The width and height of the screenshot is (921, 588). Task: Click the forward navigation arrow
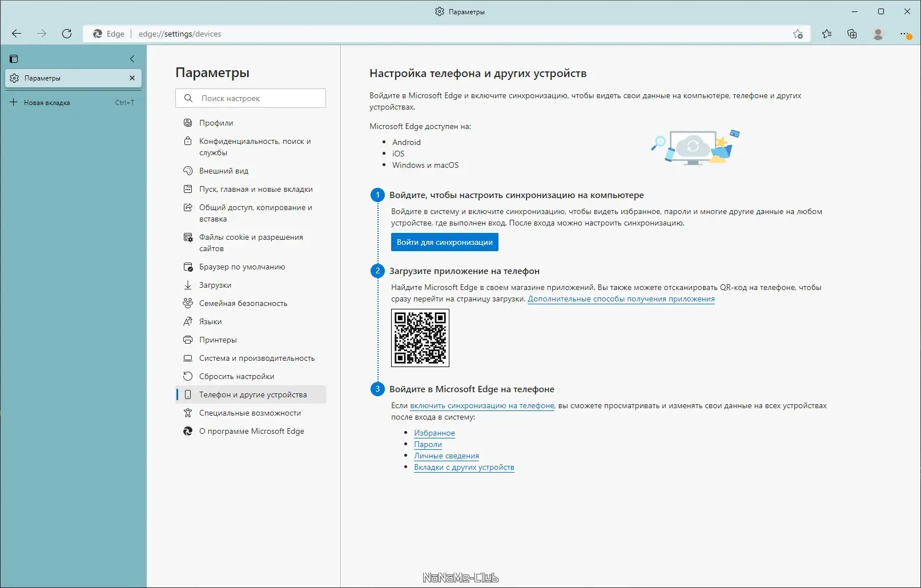[x=42, y=34]
